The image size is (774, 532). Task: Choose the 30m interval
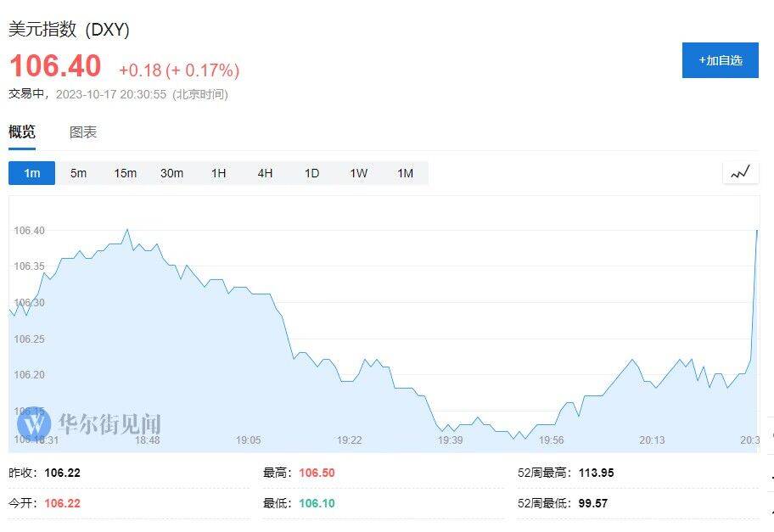coord(171,173)
